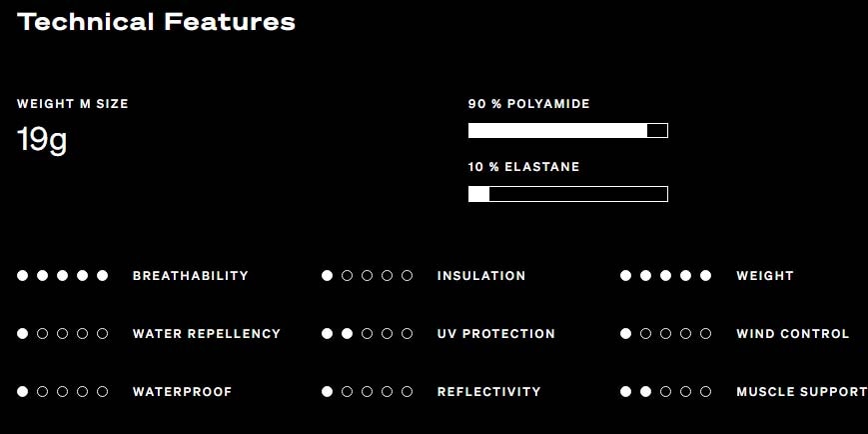Click the Breathability rating dots
Screen dimensions: 868x434
[x=62, y=276]
